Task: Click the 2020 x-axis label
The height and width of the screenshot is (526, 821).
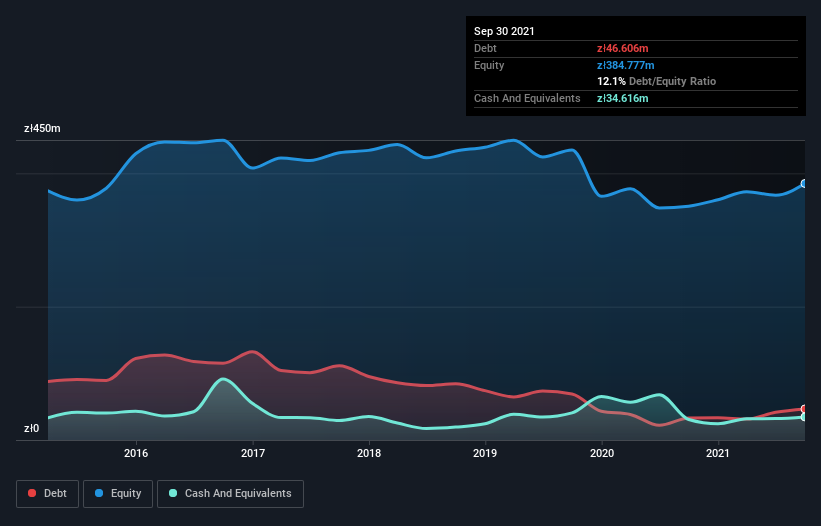Action: pos(602,453)
